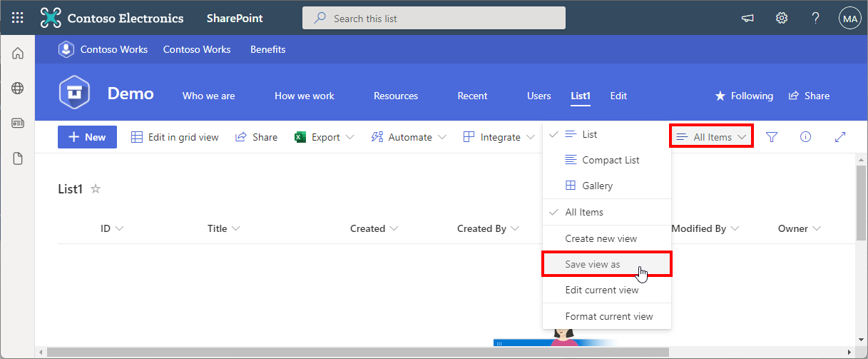Select Format current view in menu
Viewport: 868px width, 359px height.
608,316
